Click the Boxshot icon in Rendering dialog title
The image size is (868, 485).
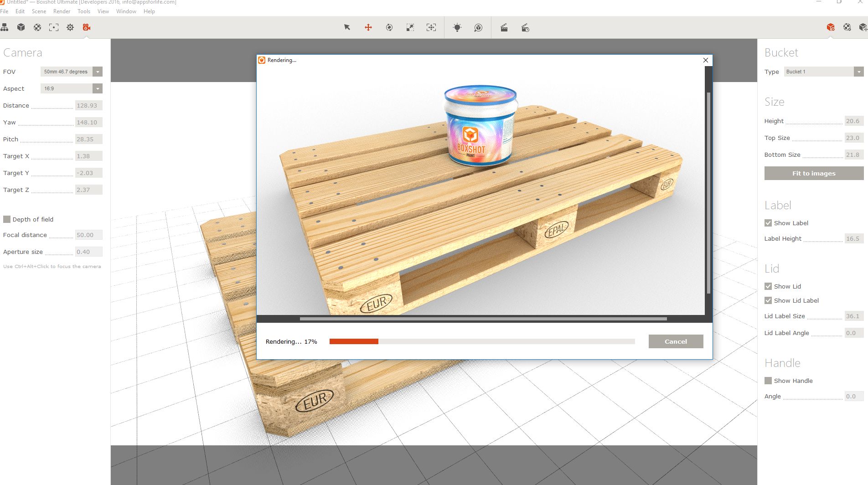coord(262,60)
